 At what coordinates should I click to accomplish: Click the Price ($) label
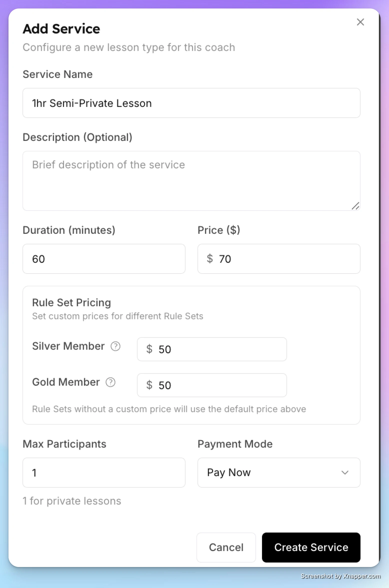point(219,230)
